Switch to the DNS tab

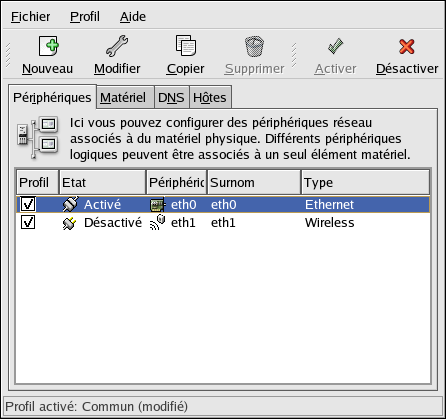(x=171, y=98)
